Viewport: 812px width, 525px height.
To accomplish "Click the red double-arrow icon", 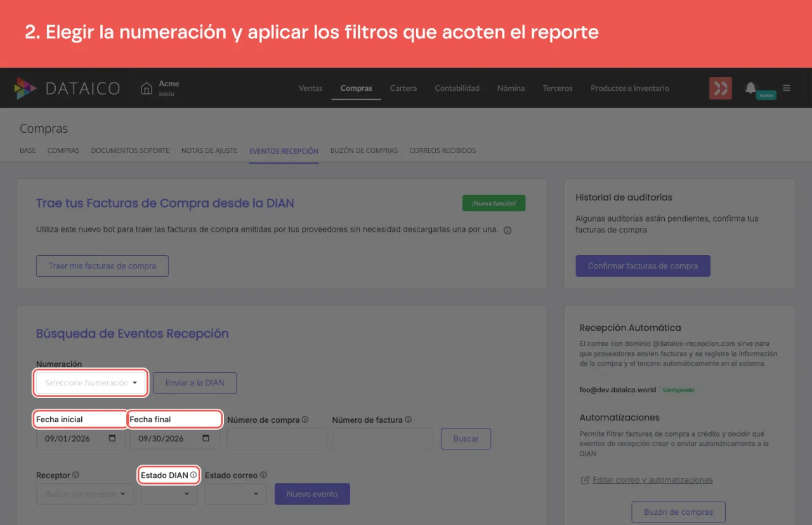I will [721, 88].
